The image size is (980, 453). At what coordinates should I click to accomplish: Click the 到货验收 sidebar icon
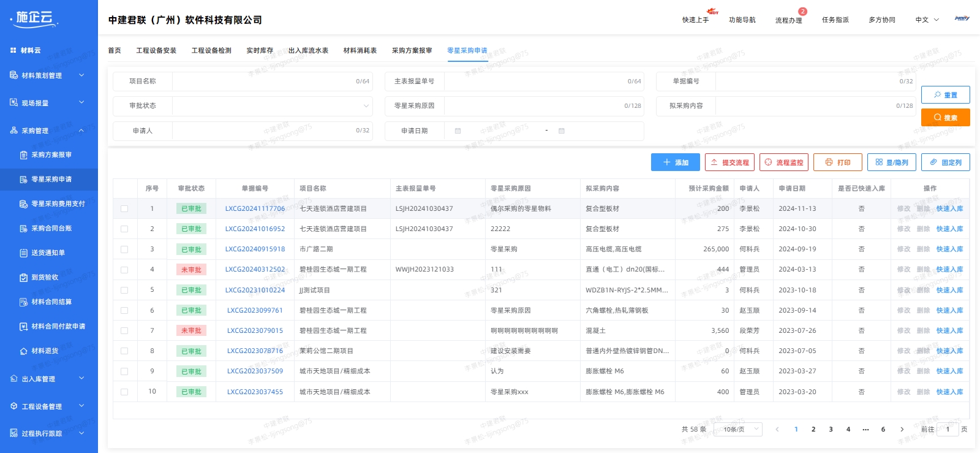pyautogui.click(x=23, y=278)
